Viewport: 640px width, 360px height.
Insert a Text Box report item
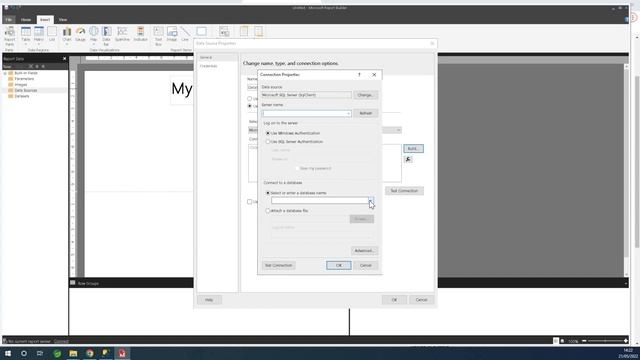[x=158, y=36]
